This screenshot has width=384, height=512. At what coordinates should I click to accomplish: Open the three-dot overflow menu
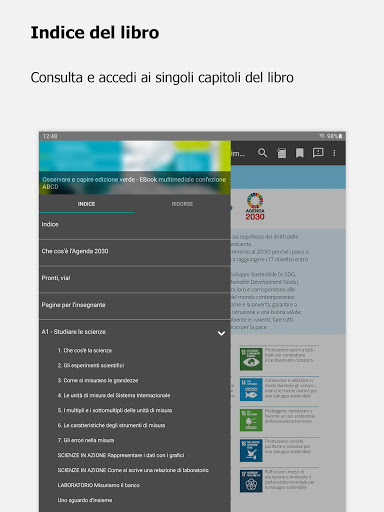334,153
